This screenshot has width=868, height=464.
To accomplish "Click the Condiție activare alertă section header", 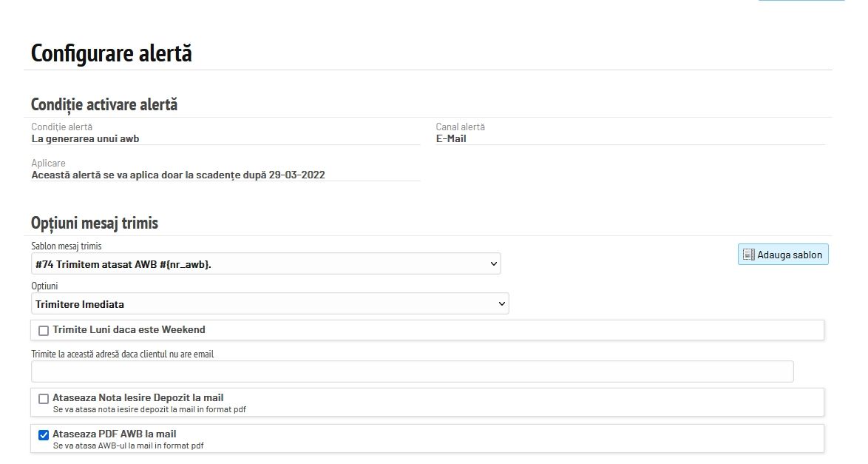I will [x=104, y=104].
